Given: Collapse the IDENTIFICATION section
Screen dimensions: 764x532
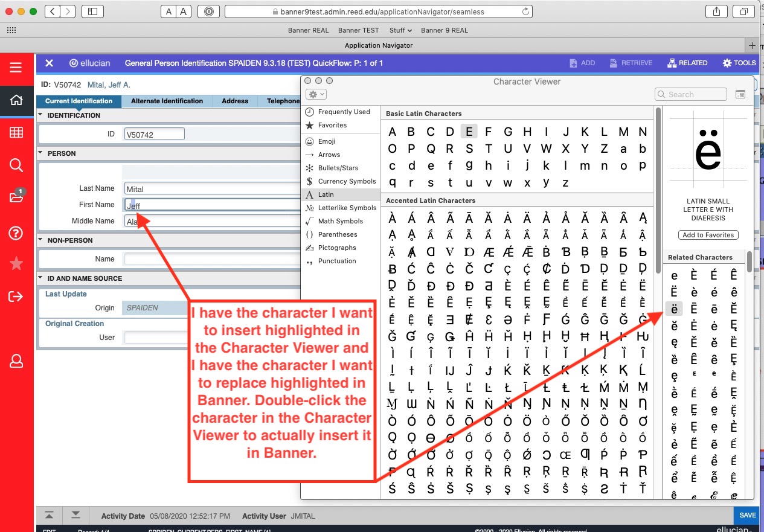Looking at the screenshot, I should tap(41, 115).
